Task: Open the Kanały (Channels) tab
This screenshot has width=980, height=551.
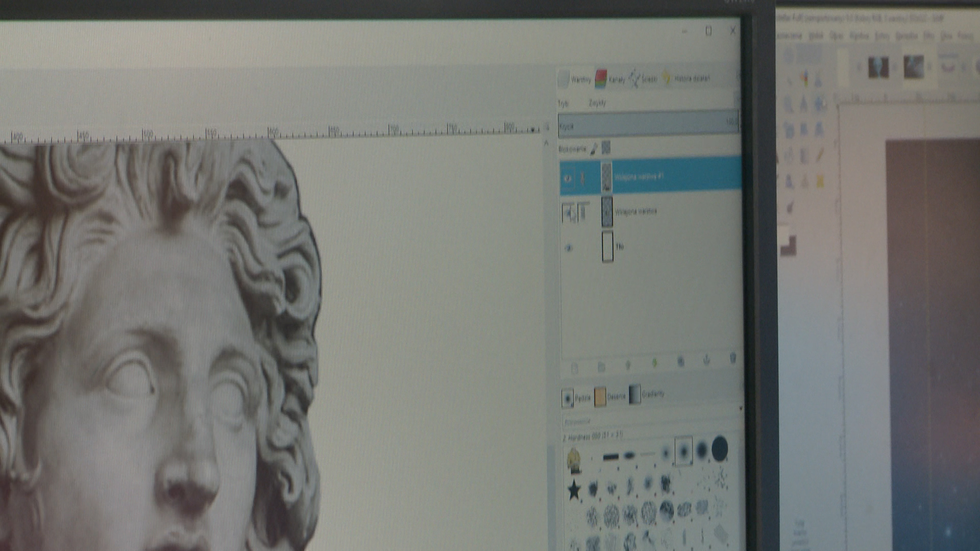Action: pos(610,79)
